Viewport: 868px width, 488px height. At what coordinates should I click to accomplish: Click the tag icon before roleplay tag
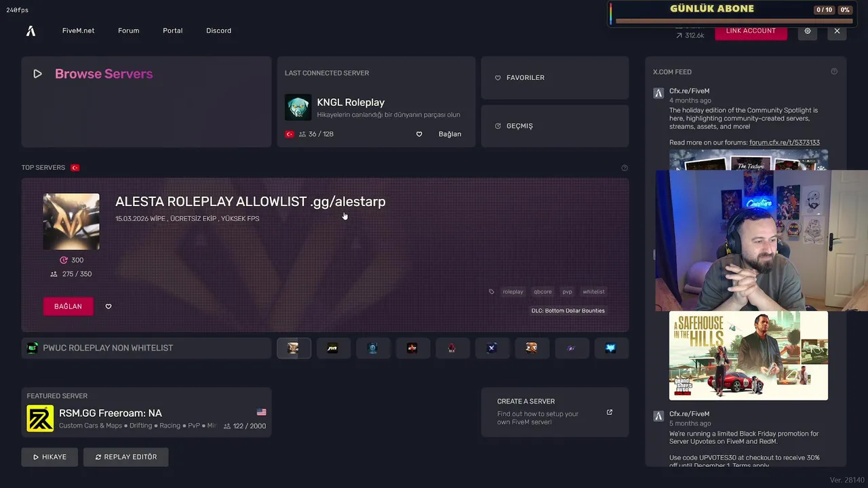click(x=492, y=291)
